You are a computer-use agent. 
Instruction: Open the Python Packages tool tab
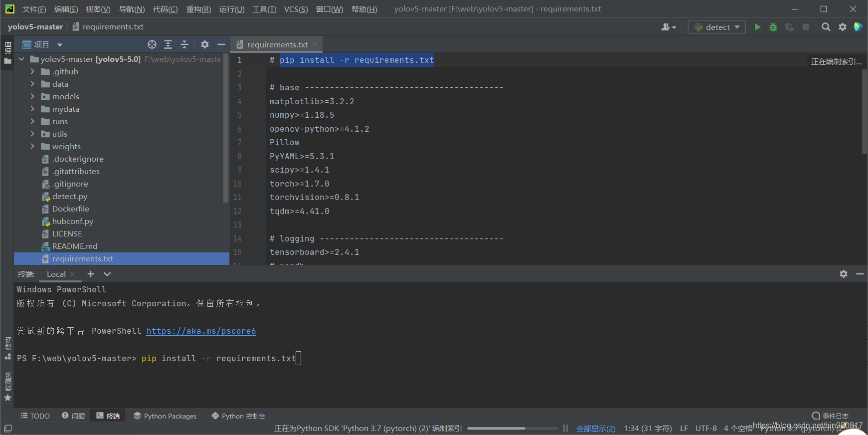click(x=165, y=416)
